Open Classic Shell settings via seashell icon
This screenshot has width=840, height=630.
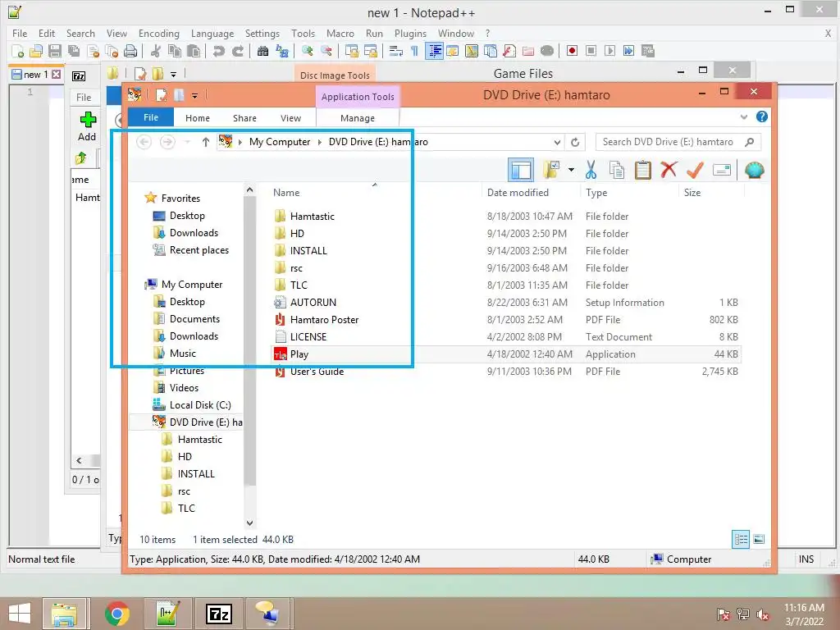[755, 171]
